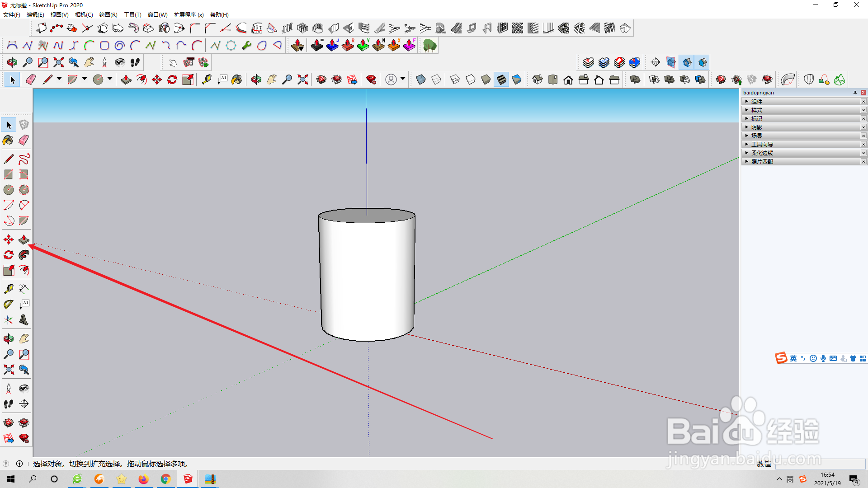This screenshot has width=868, height=488.
Task: Toggle X-ray face style
Action: pyautogui.click(x=420, y=80)
